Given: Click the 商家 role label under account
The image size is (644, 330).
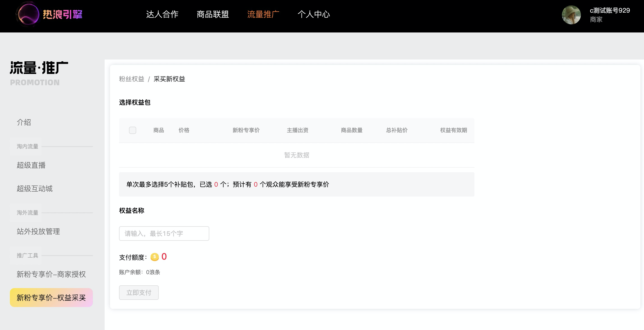Looking at the screenshot, I should (596, 20).
